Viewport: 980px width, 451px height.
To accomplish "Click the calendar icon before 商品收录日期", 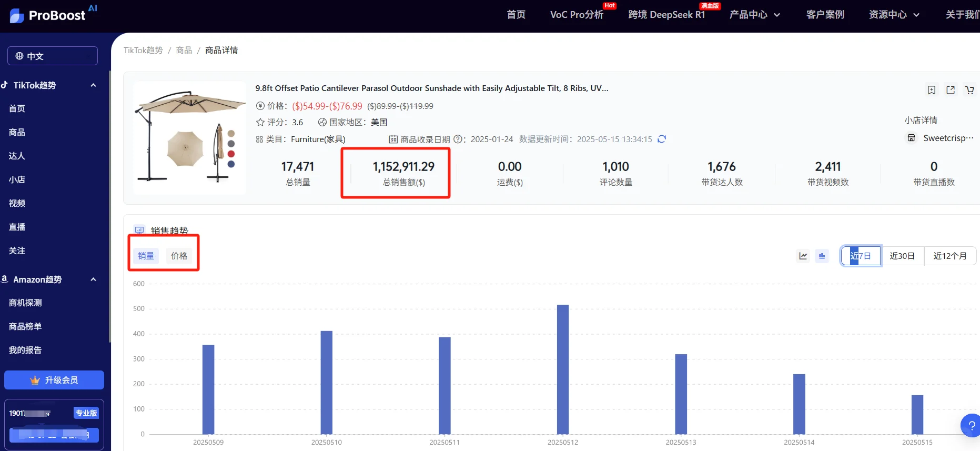I will click(x=393, y=139).
